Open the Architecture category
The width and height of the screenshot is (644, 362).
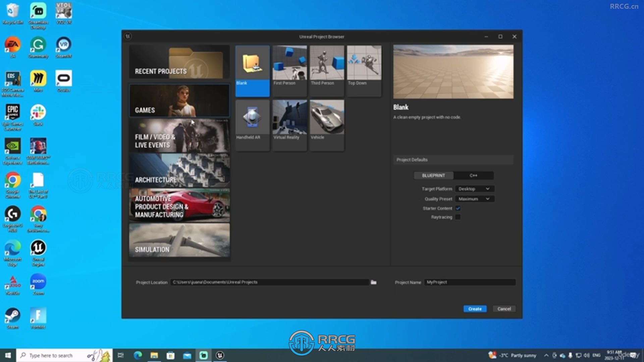[x=179, y=171]
